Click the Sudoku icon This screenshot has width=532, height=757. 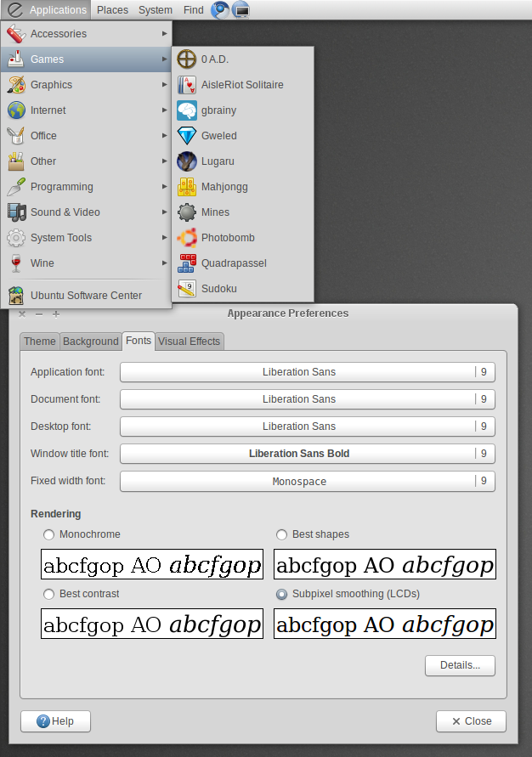186,289
